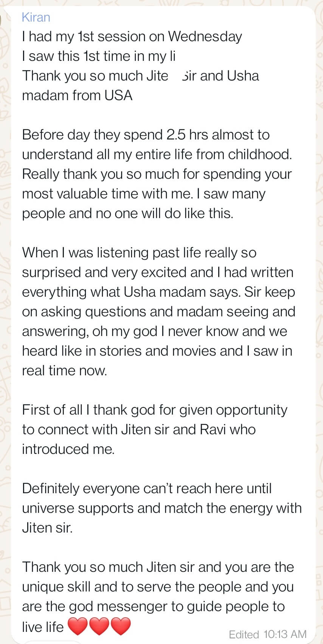Tap the sender name Kiran
The height and width of the screenshot is (644, 323).
[36, 17]
